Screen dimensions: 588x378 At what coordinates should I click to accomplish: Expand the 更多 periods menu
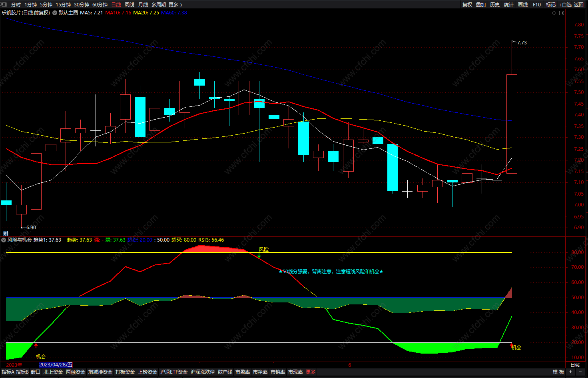tap(175, 4)
